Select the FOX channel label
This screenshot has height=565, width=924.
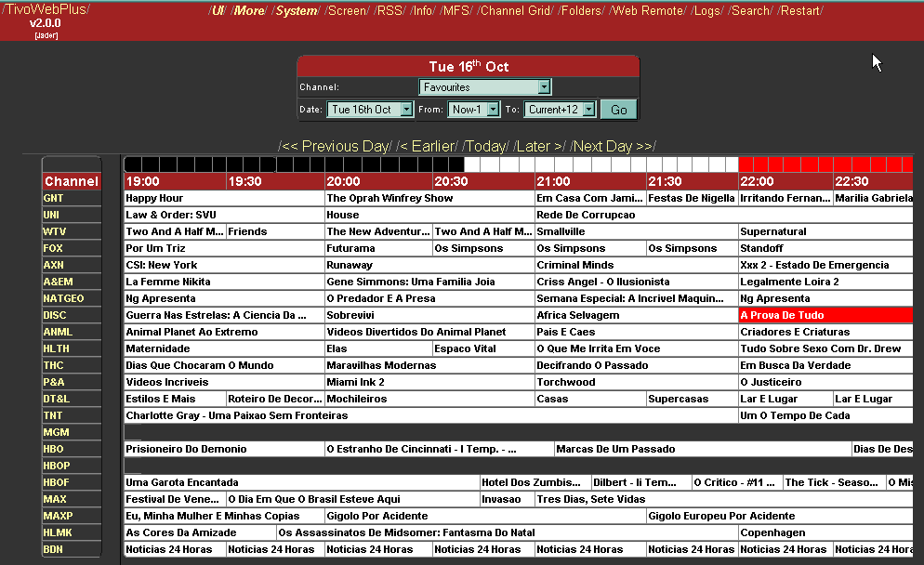tap(53, 249)
